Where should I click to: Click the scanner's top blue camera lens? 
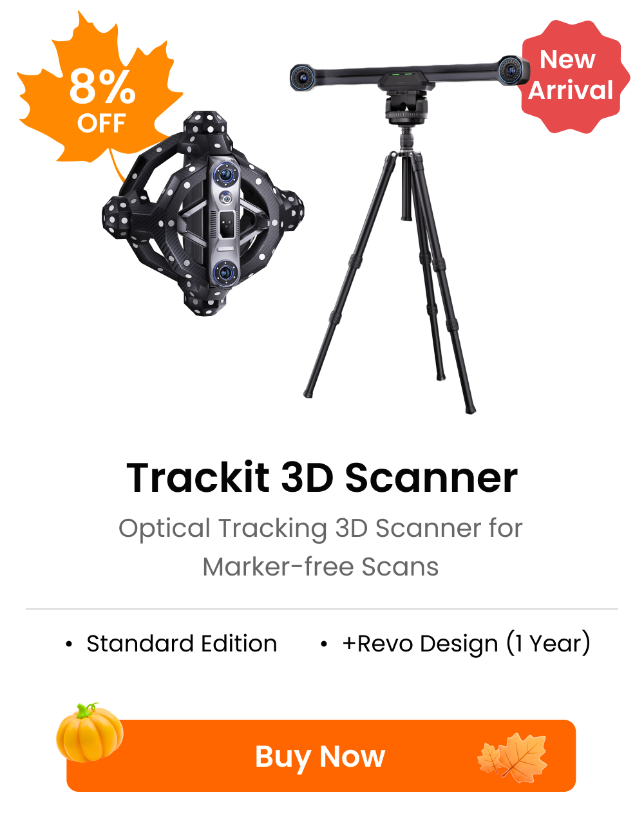[x=226, y=174]
